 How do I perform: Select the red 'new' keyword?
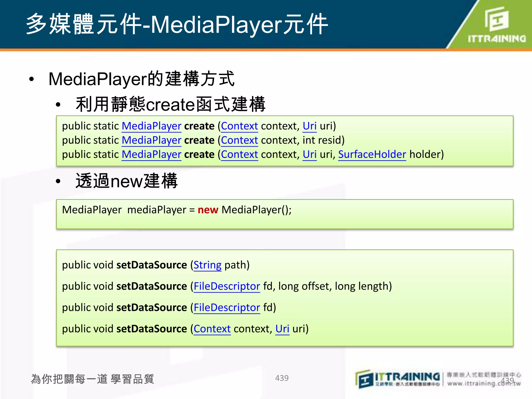click(208, 210)
